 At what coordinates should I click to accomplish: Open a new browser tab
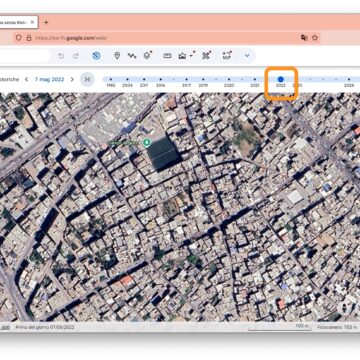[46, 22]
